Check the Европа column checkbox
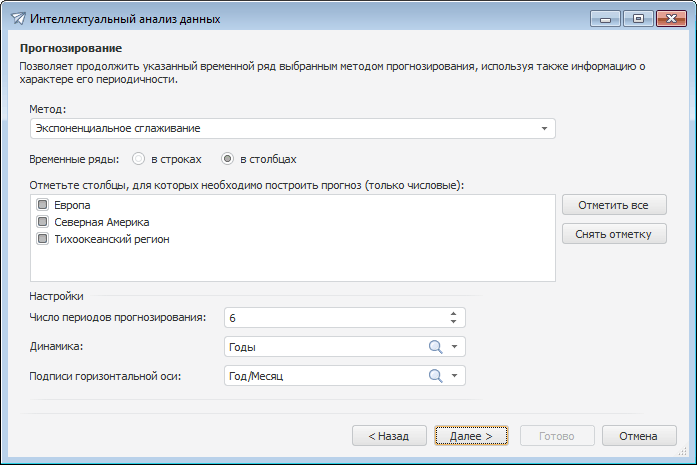The image size is (697, 465). pos(43,205)
